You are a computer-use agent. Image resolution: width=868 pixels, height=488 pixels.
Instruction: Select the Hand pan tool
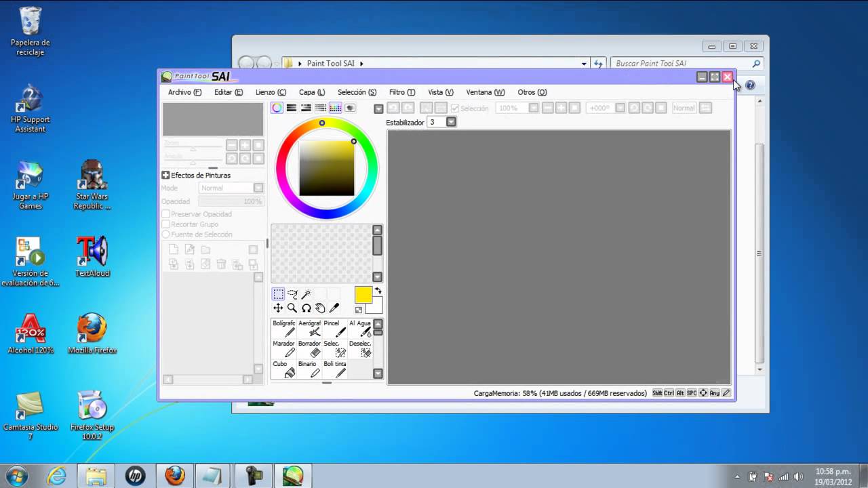[x=320, y=308]
